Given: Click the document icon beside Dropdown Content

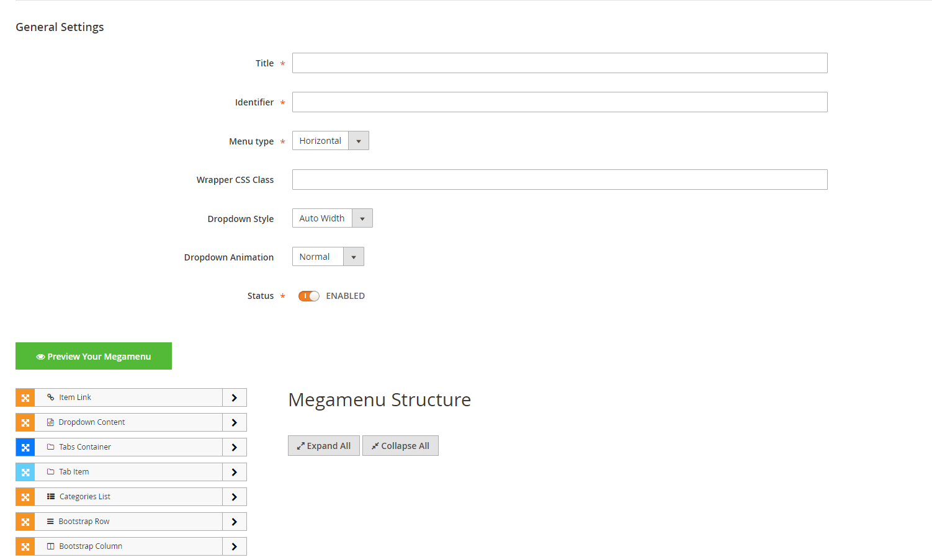Looking at the screenshot, I should coord(51,422).
